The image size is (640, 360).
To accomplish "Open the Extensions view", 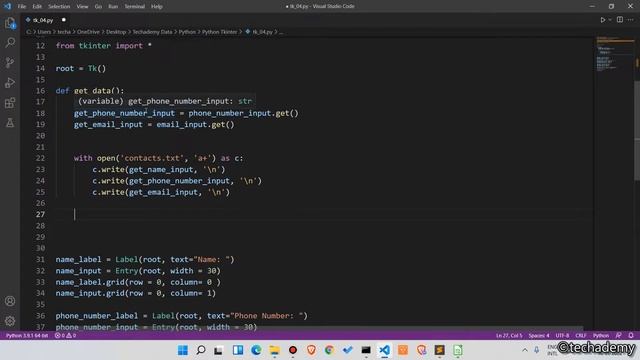I will [10, 102].
